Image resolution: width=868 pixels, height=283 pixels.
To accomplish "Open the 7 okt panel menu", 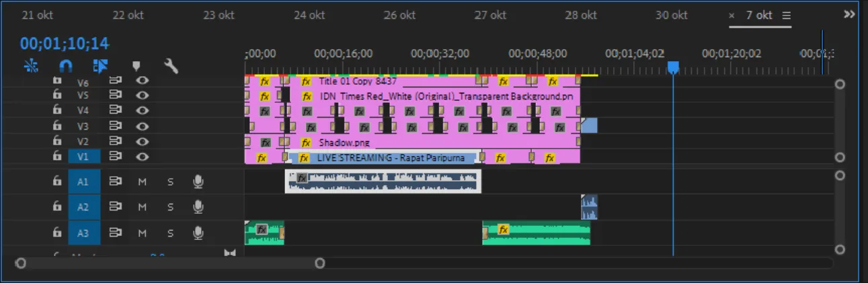I will (787, 15).
